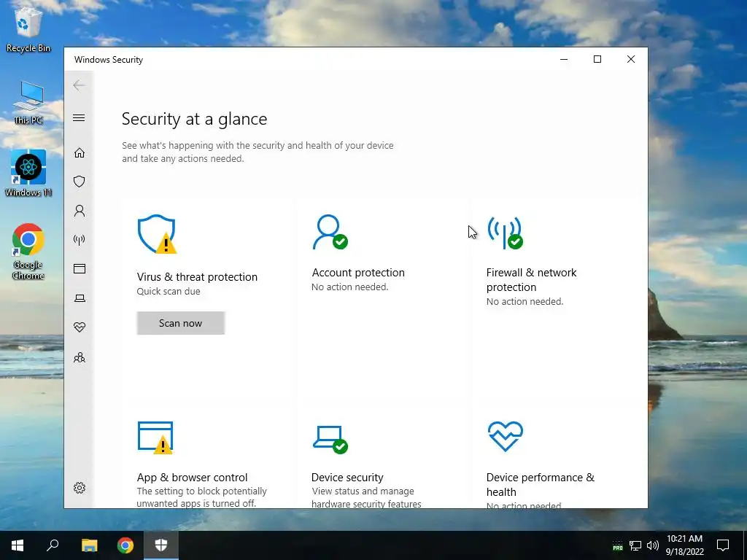Close the Windows Security window

pyautogui.click(x=631, y=59)
